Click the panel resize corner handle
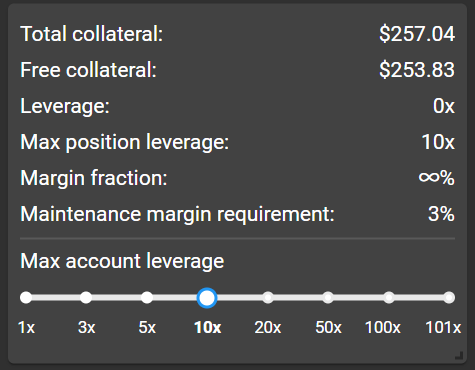Screen dimensions: 475x370 [x=459, y=356]
